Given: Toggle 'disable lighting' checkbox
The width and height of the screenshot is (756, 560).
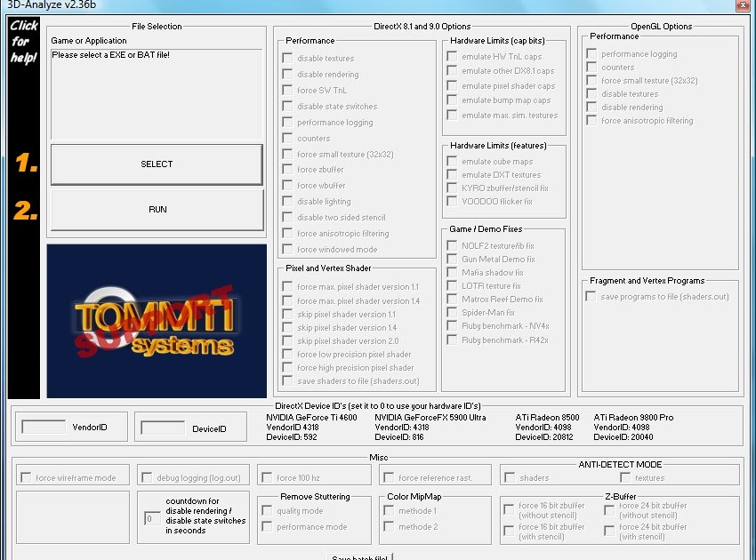Looking at the screenshot, I should click(x=287, y=201).
